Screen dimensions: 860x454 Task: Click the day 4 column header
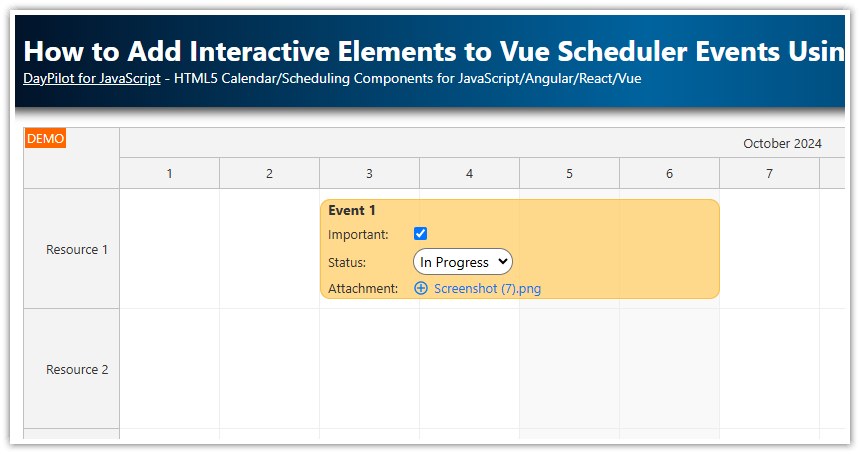pos(470,173)
